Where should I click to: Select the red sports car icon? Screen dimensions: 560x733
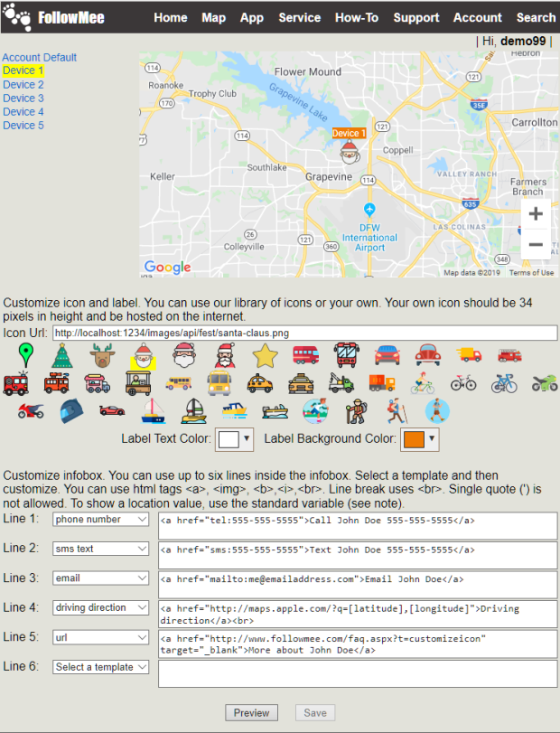[x=112, y=411]
